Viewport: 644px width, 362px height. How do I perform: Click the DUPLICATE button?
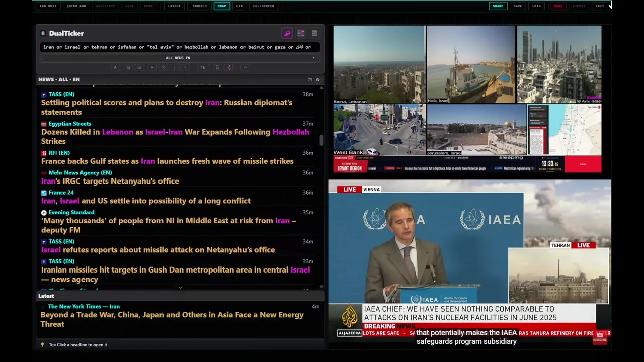(106, 6)
